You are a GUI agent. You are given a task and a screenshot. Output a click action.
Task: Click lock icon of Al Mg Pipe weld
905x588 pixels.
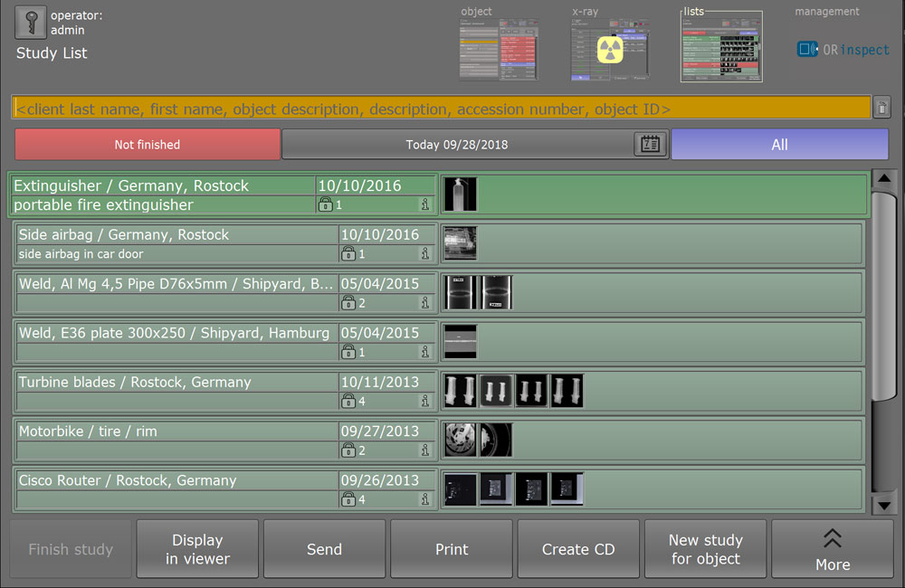[348, 302]
